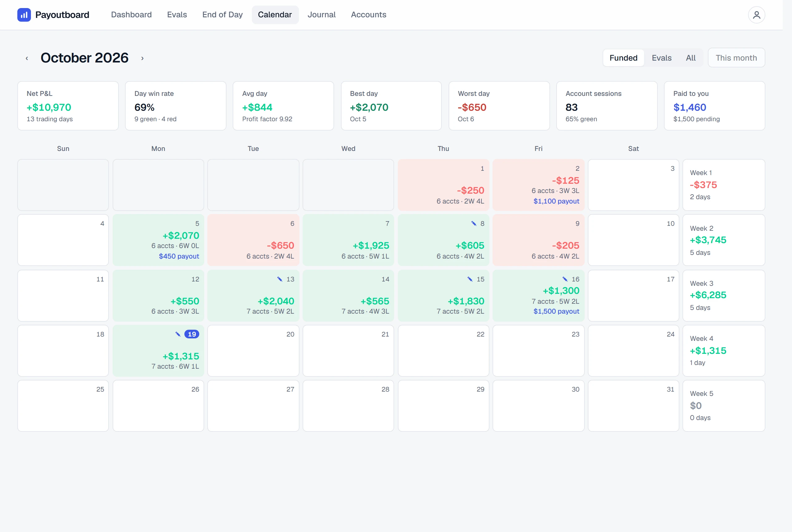Click the Week 1 -$375 total
Image resolution: width=792 pixels, height=532 pixels.
[703, 185]
